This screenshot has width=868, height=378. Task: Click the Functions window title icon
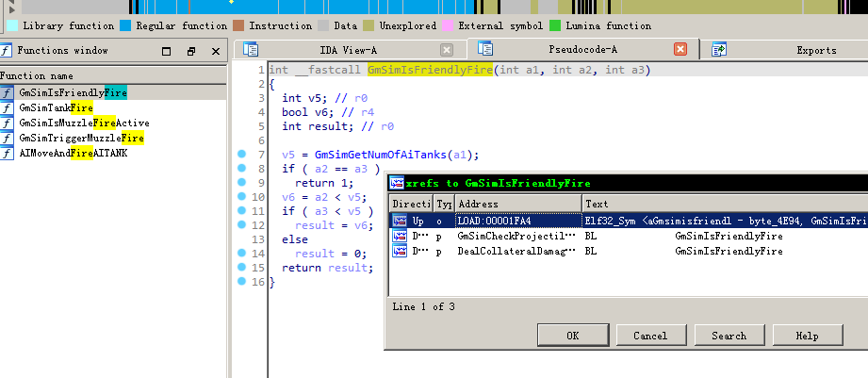pyautogui.click(x=6, y=50)
